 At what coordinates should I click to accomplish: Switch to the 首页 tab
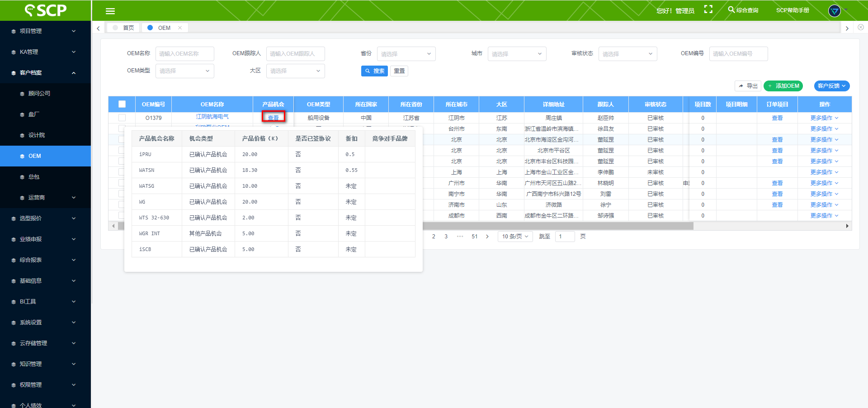(x=123, y=28)
